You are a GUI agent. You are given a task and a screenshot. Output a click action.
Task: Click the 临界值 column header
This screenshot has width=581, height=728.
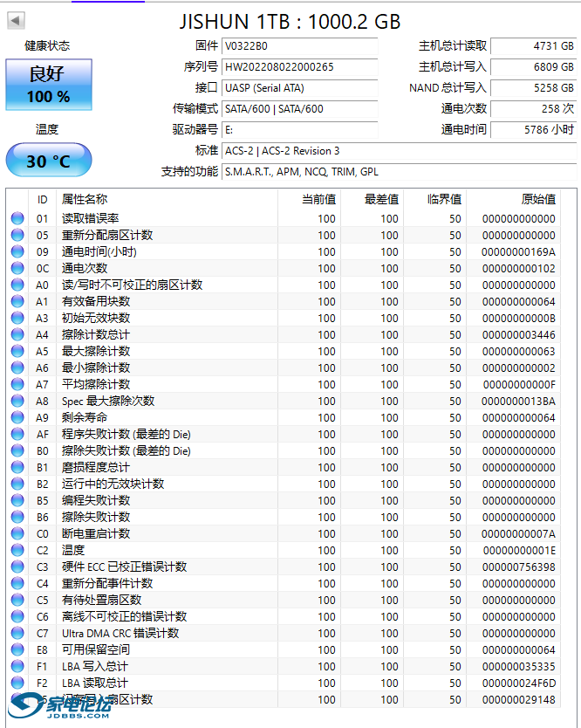pos(435,200)
